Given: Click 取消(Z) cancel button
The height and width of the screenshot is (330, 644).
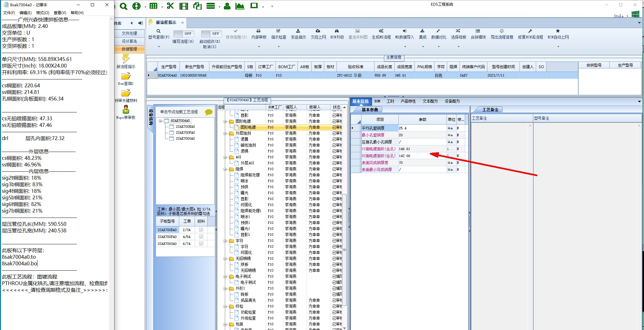Looking at the screenshot, I should [209, 47].
